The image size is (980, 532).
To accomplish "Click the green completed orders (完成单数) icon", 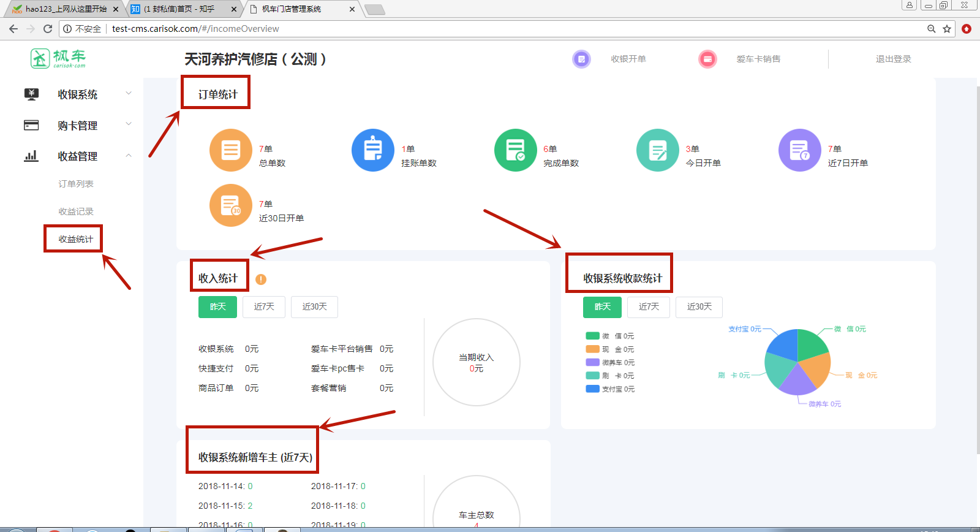I will pos(516,150).
